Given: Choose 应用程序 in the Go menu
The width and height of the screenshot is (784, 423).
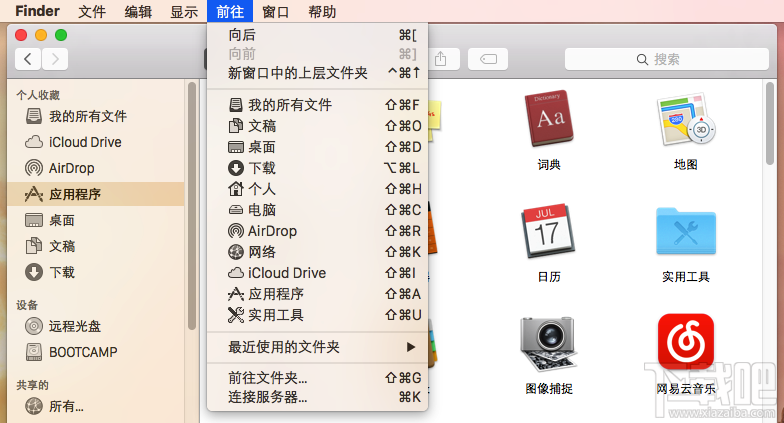Looking at the screenshot, I should click(318, 294).
